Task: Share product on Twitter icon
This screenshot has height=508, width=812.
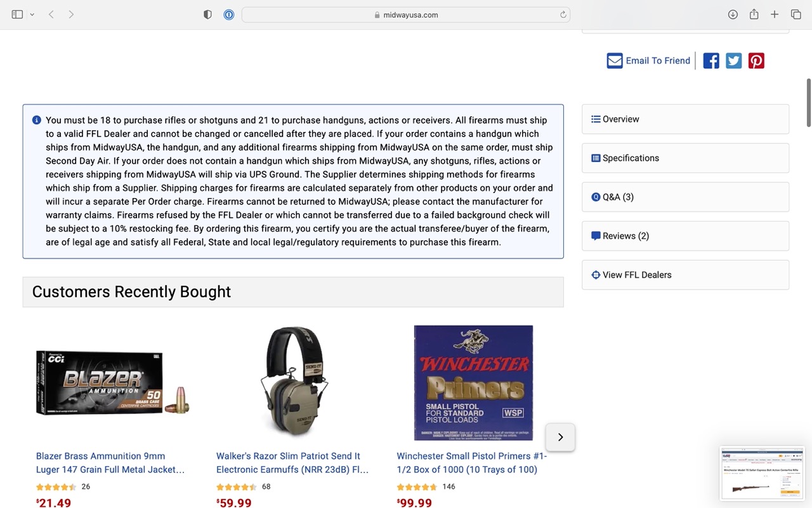Action: [x=734, y=61]
